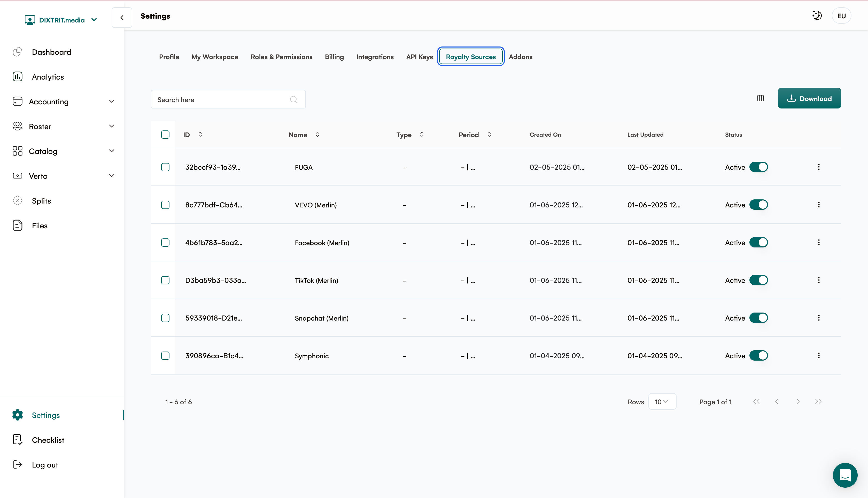Click the Download button

click(809, 98)
